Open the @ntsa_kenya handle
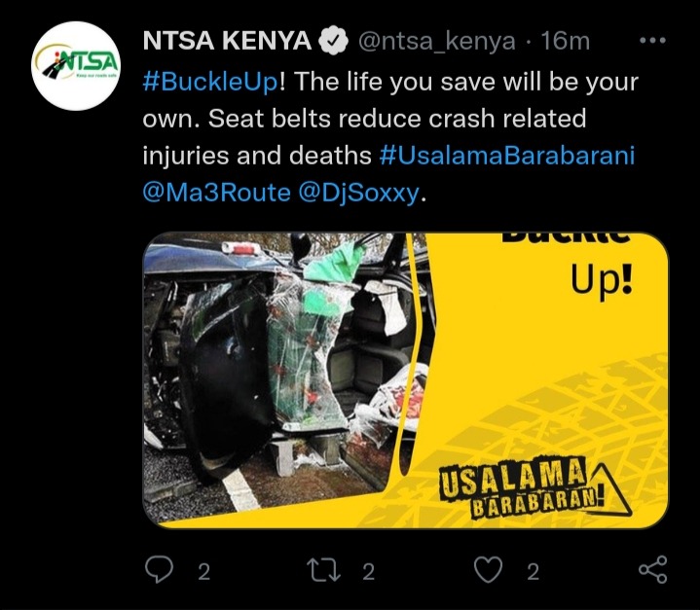Viewport: 700px width, 610px height. coord(436,42)
